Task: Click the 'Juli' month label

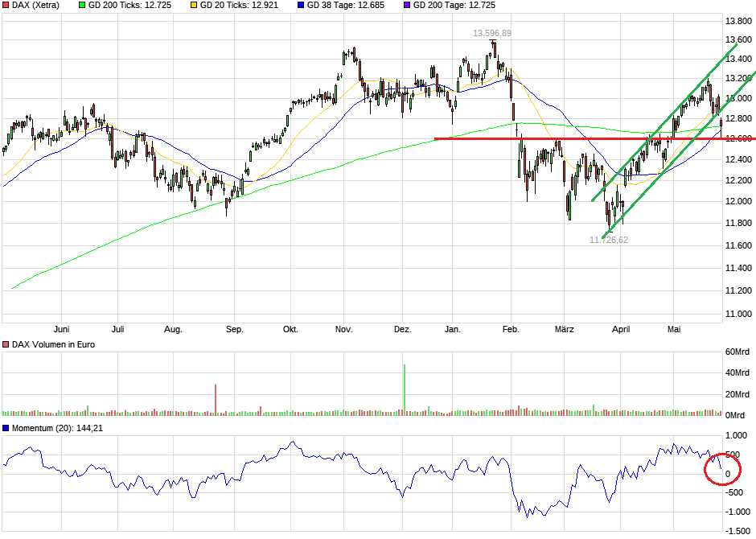Action: tap(117, 329)
